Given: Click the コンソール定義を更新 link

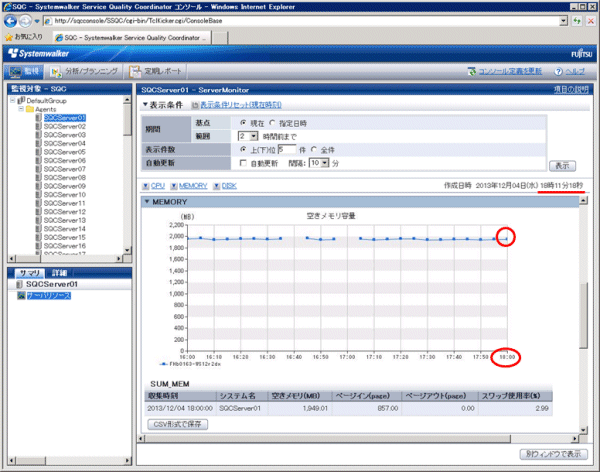Looking at the screenshot, I should pyautogui.click(x=510, y=71).
